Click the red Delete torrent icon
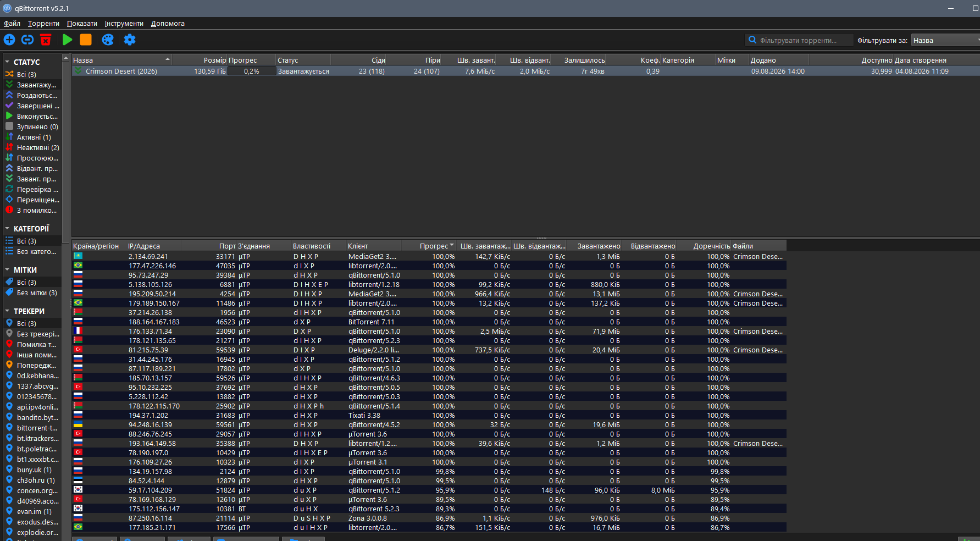This screenshot has height=541, width=980. tap(46, 40)
